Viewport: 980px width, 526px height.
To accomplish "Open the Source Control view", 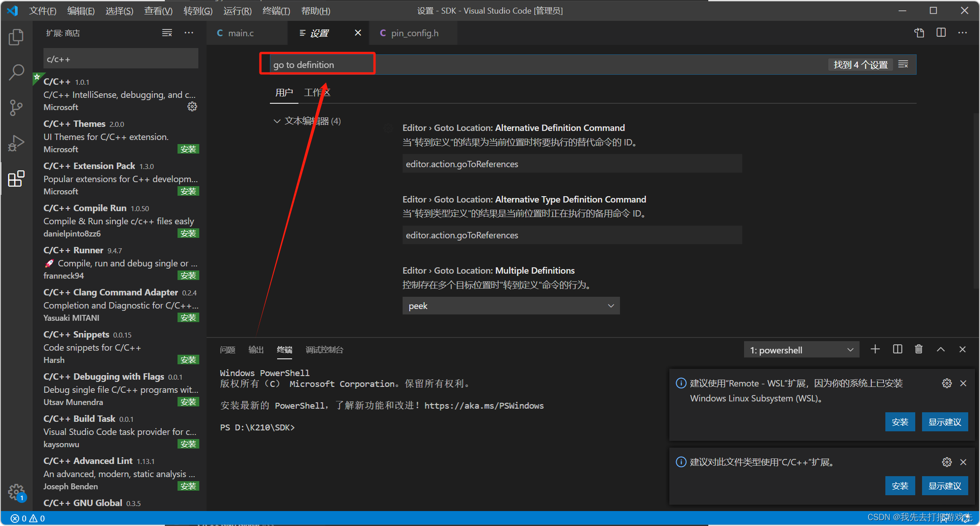I will tap(16, 108).
